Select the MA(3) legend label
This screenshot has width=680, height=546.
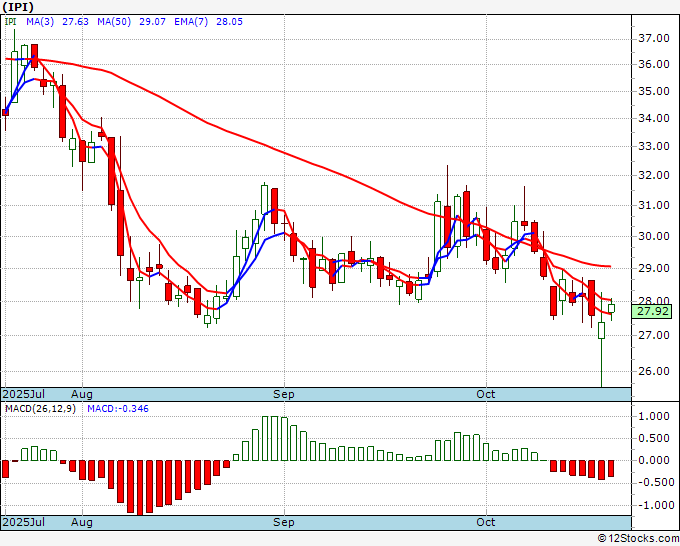pos(40,22)
